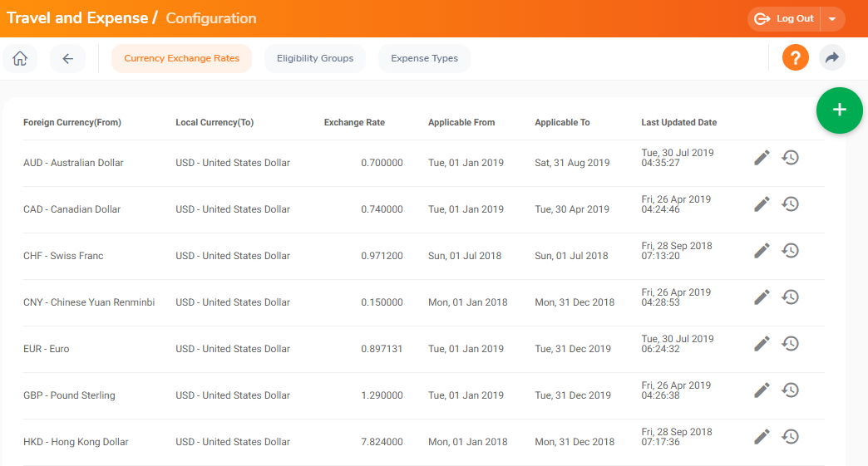The height and width of the screenshot is (466, 868).
Task: Edit the GBP Pound Sterling rate
Action: (x=762, y=390)
